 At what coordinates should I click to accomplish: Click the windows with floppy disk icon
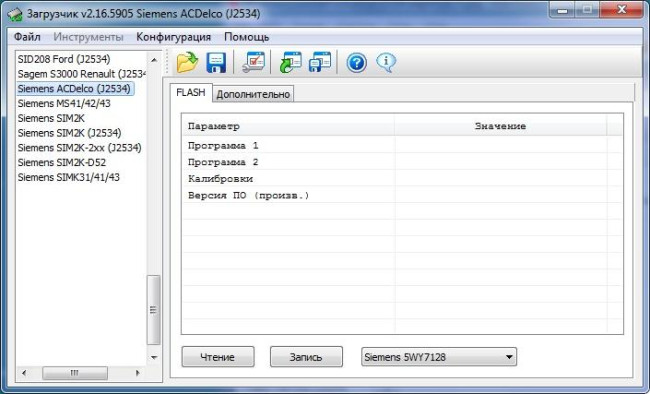(x=320, y=63)
